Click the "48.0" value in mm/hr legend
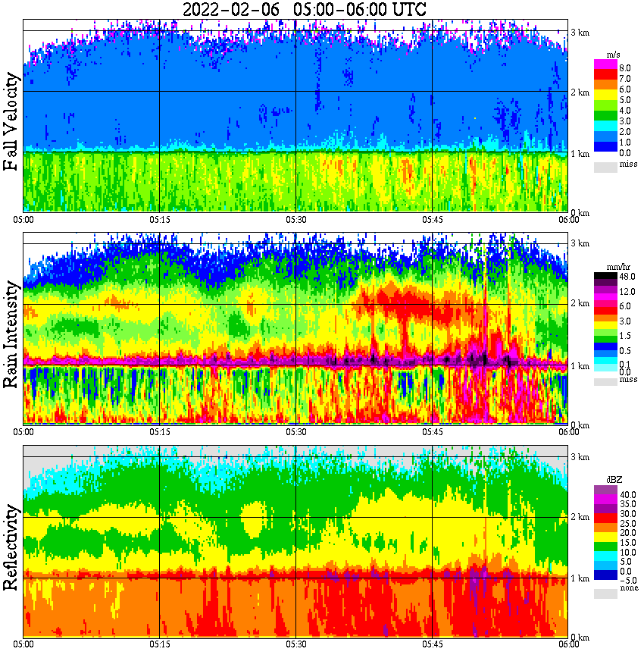 (x=627, y=277)
